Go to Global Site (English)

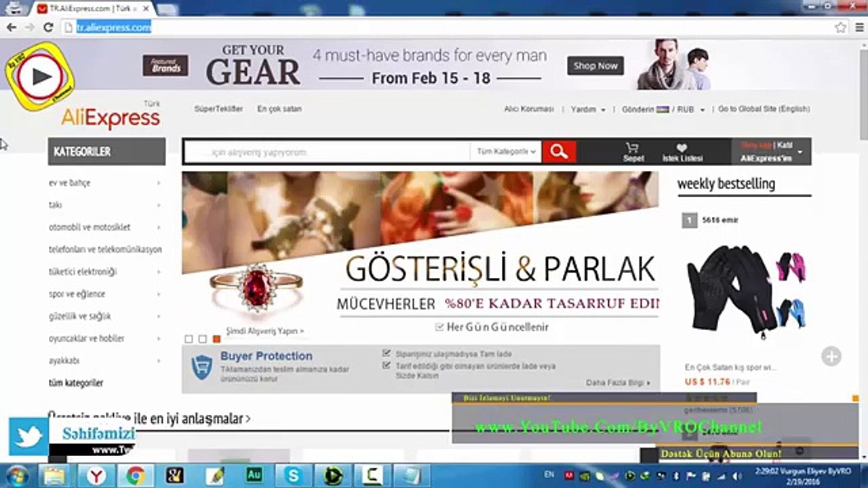pyautogui.click(x=764, y=109)
